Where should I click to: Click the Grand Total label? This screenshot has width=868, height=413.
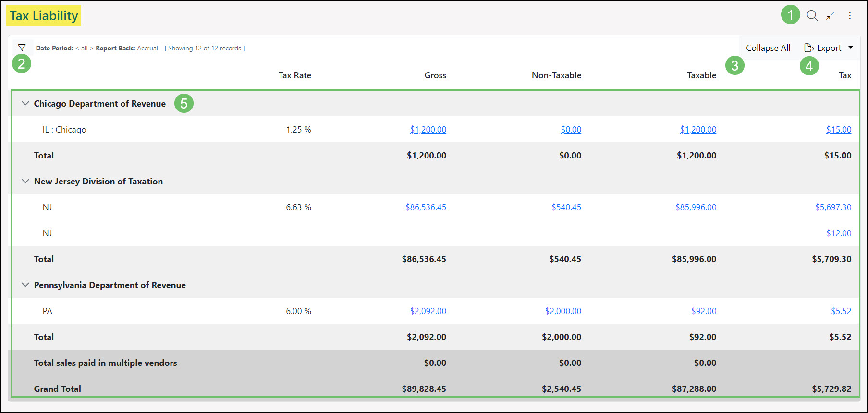click(57, 389)
